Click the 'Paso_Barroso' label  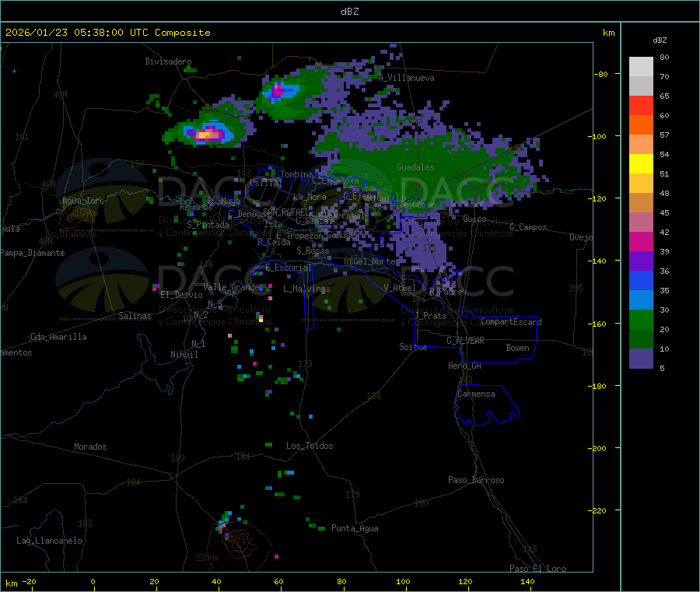pyautogui.click(x=476, y=480)
